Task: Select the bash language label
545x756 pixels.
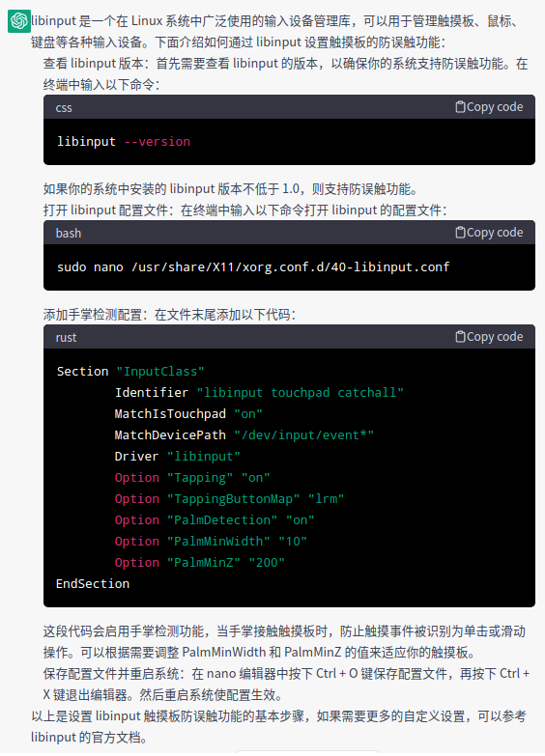Action: 69,234
